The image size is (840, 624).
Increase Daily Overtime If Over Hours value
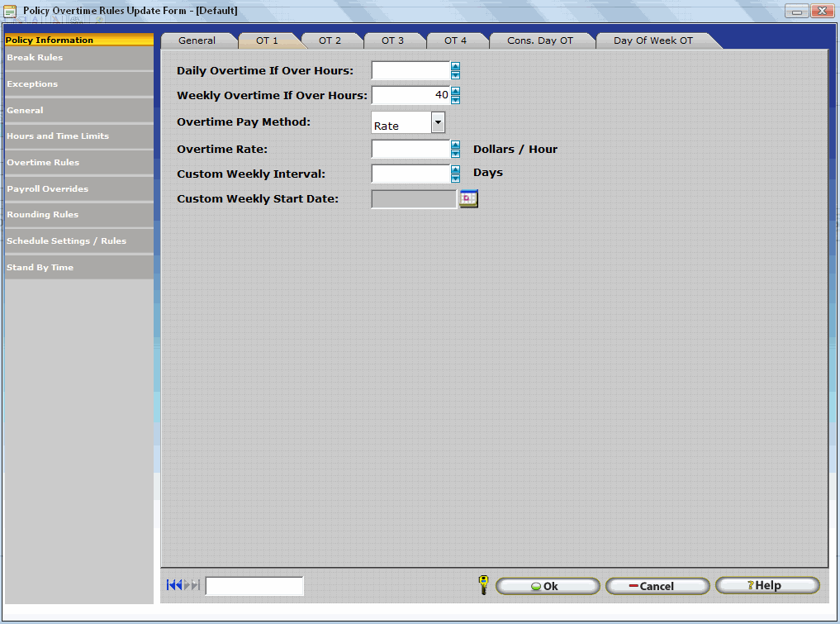455,66
